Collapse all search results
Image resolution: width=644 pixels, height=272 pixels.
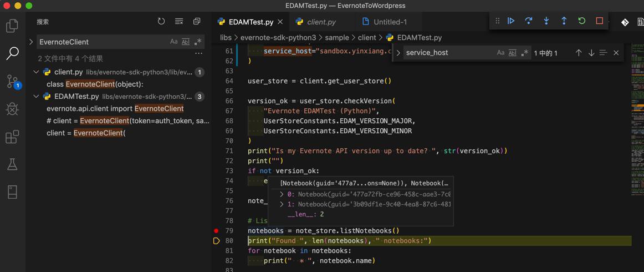click(197, 22)
